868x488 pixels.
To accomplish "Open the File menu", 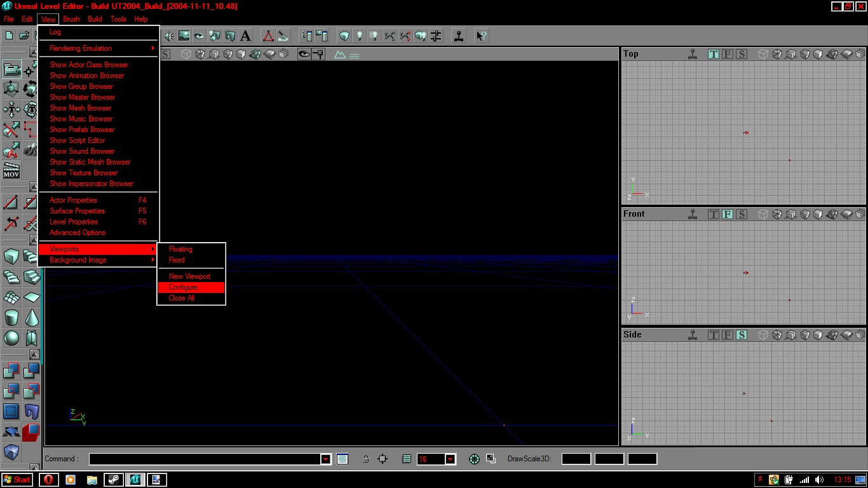I will pos(9,19).
